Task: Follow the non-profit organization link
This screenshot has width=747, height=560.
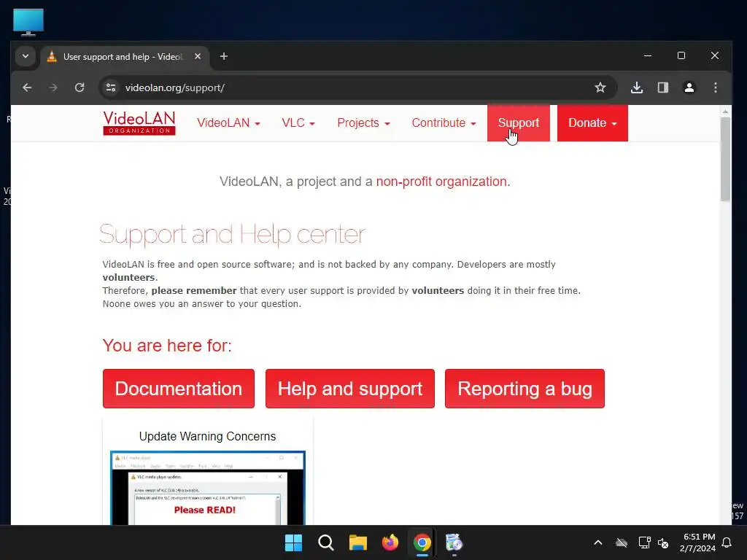Action: point(443,182)
